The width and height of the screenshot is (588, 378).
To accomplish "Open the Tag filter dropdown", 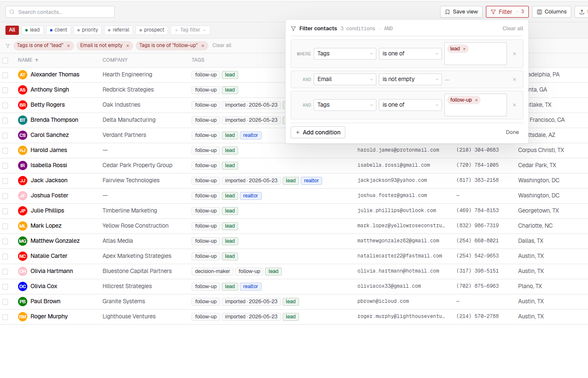I will coord(190,30).
